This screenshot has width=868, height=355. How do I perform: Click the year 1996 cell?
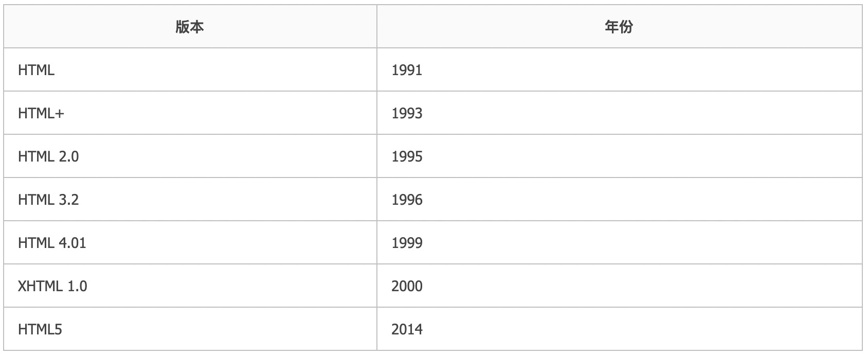coord(620,200)
